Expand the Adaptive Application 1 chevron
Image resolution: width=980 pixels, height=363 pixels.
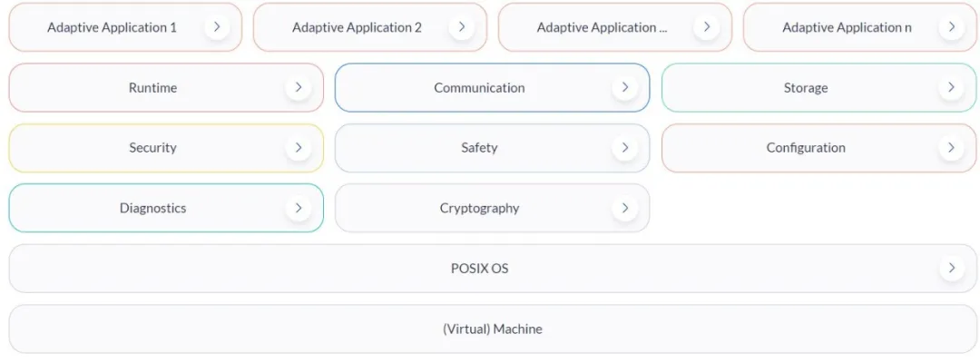[217, 27]
